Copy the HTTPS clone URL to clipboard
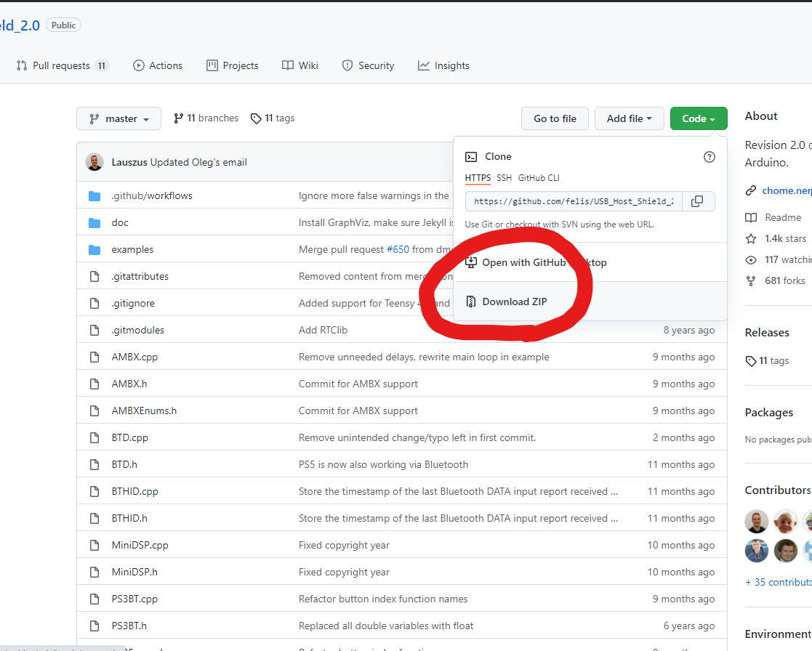The height and width of the screenshot is (651, 812). (x=697, y=201)
